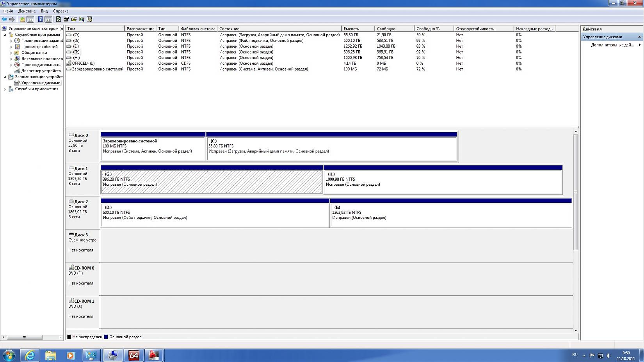Open the Вид menu
The width and height of the screenshot is (644, 362).
(x=44, y=11)
